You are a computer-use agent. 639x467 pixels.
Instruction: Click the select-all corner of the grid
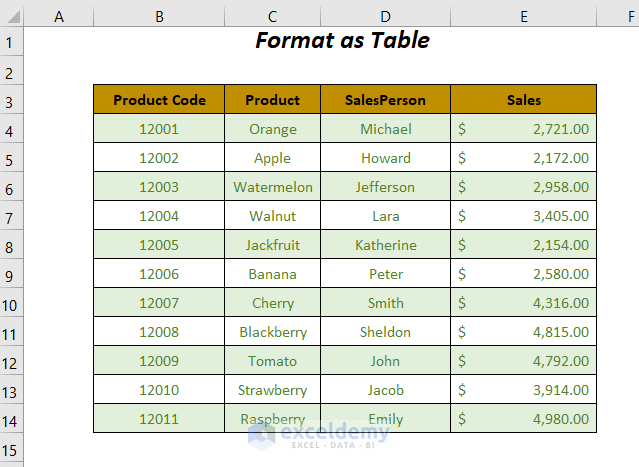11,17
